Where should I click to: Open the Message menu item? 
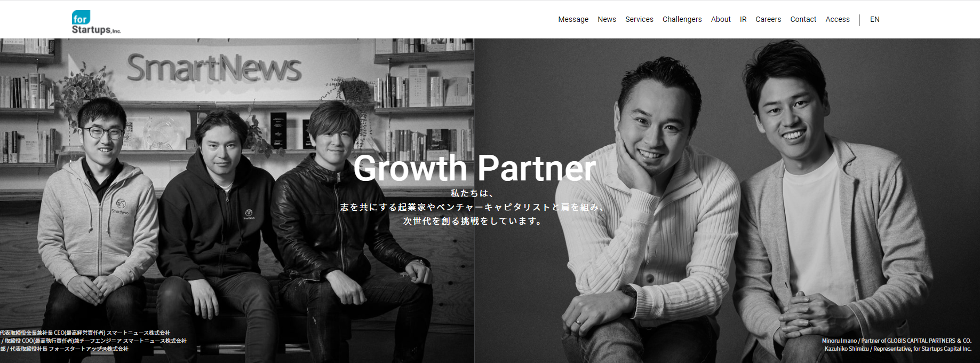(573, 19)
